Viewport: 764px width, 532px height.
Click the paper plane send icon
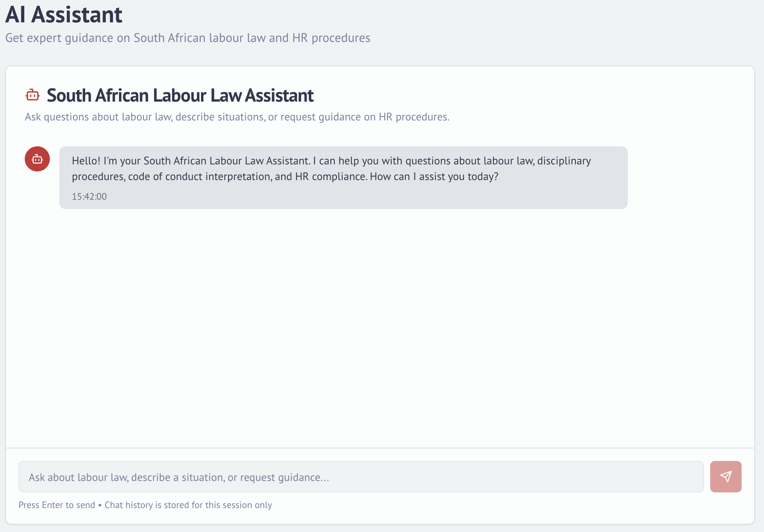(x=726, y=477)
